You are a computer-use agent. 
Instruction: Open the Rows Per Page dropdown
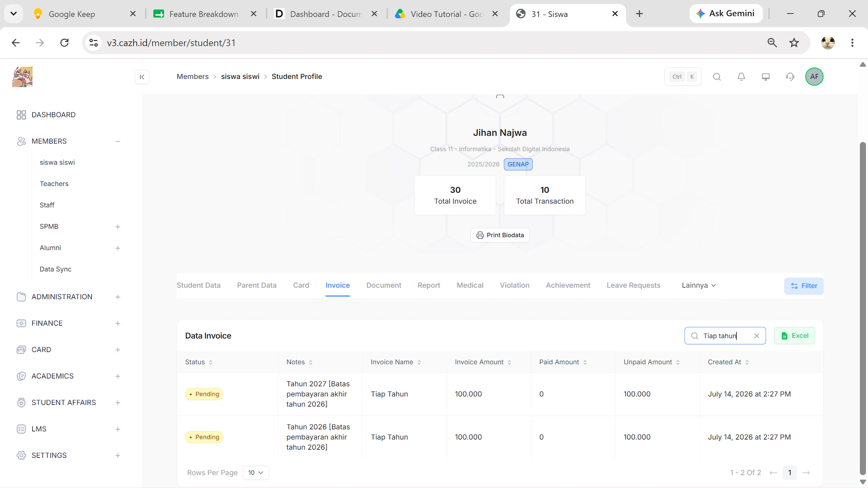(256, 473)
